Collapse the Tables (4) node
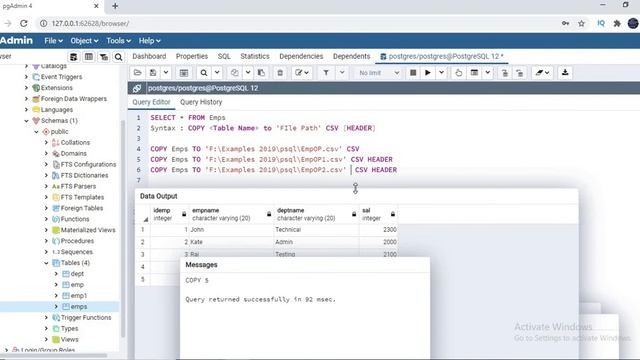The height and width of the screenshot is (360, 640). pos(46,263)
